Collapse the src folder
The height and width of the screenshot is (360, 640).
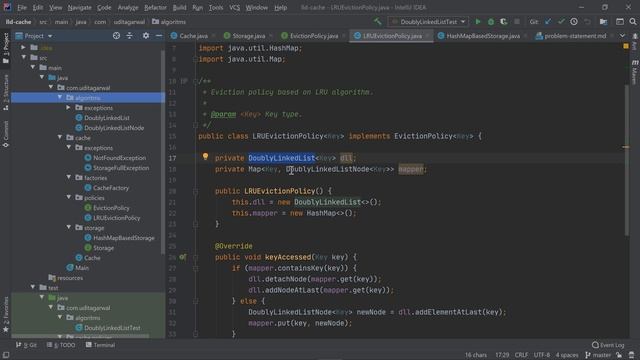[x=24, y=58]
